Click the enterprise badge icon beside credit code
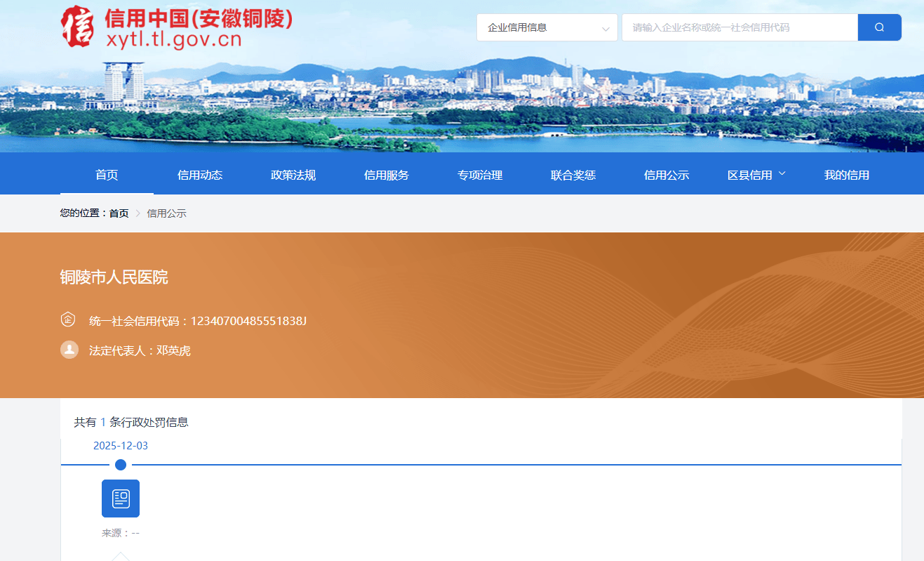 (68, 320)
